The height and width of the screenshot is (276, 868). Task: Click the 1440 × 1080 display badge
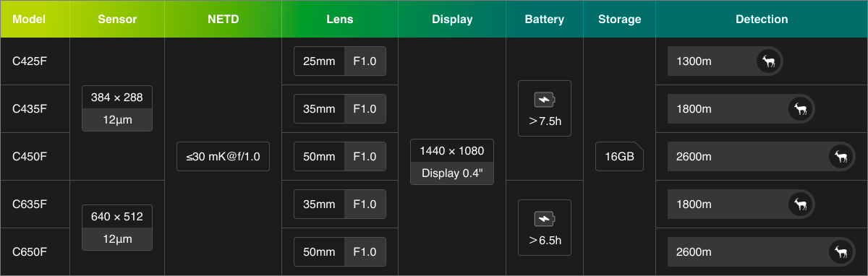pyautogui.click(x=452, y=162)
